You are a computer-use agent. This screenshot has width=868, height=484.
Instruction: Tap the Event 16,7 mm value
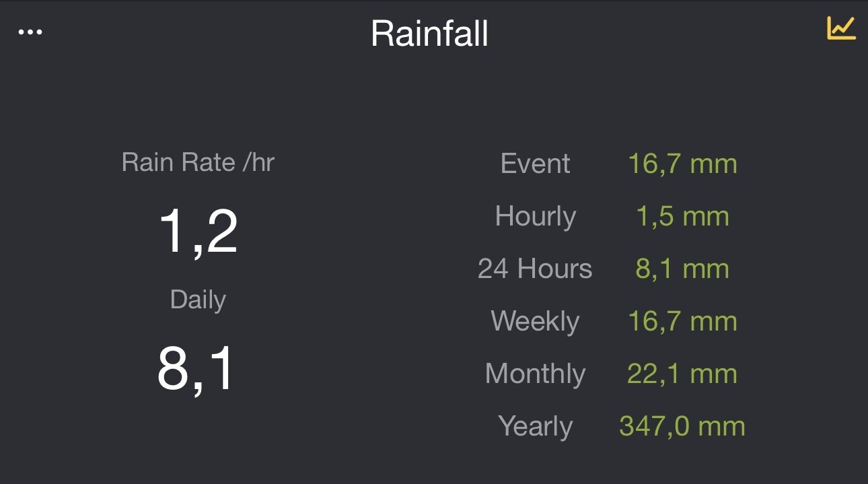pyautogui.click(x=682, y=164)
